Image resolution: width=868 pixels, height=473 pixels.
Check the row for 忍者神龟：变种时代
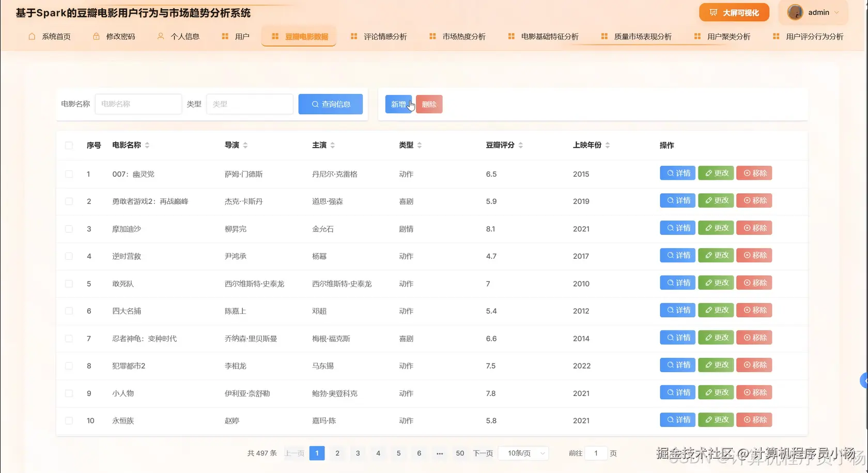coord(69,338)
